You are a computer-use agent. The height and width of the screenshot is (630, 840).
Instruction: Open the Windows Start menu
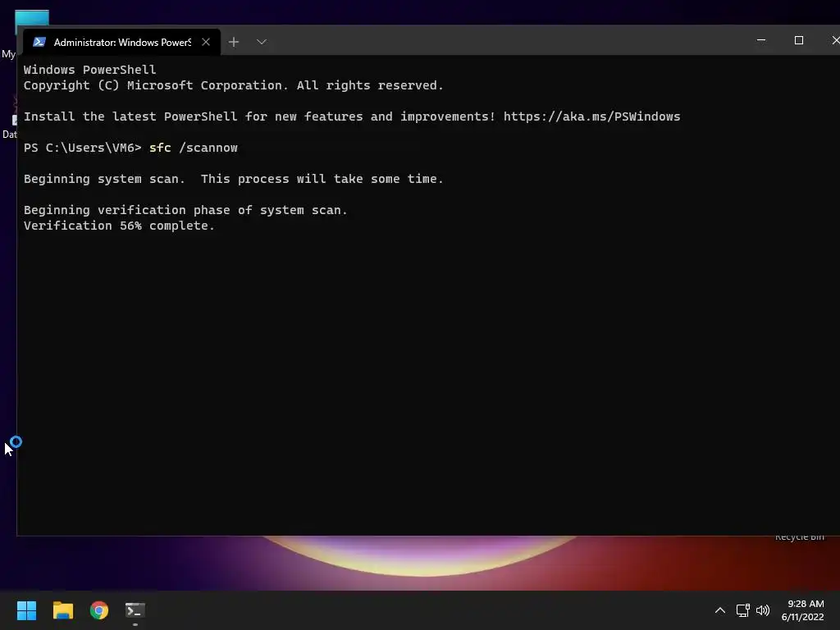(27, 610)
